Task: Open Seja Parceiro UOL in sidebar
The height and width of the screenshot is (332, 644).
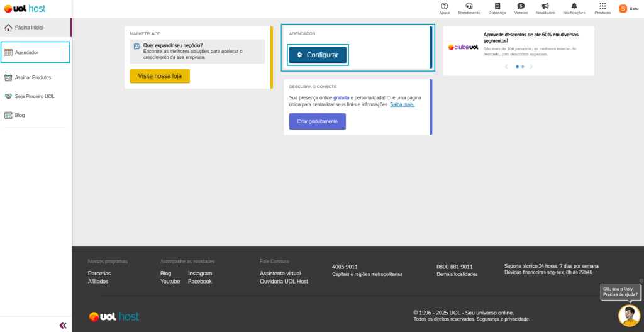Action: (x=35, y=96)
